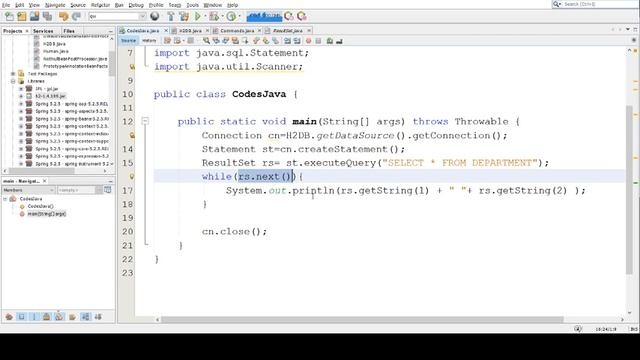Switch to the H2DB.java editor tab
This screenshot has width=640, height=360.
tap(190, 31)
